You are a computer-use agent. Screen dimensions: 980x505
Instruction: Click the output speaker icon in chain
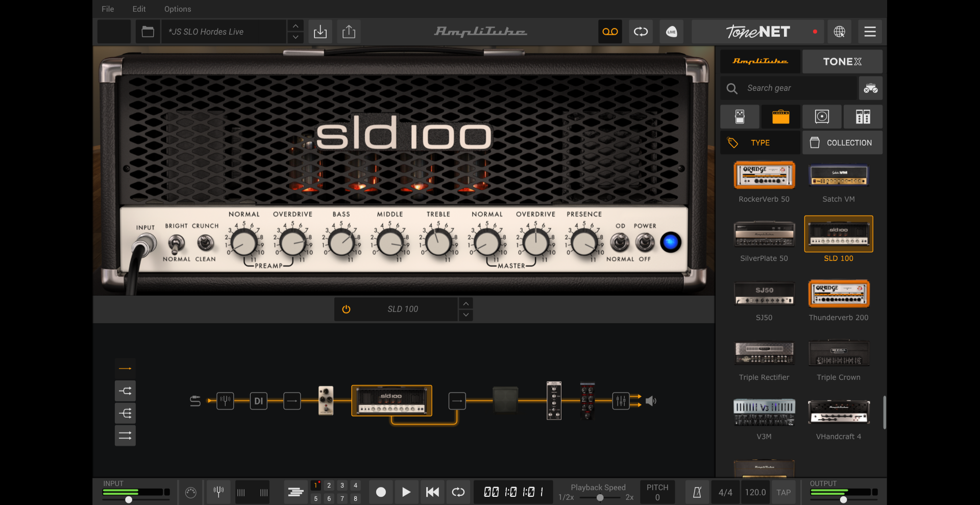pos(651,401)
